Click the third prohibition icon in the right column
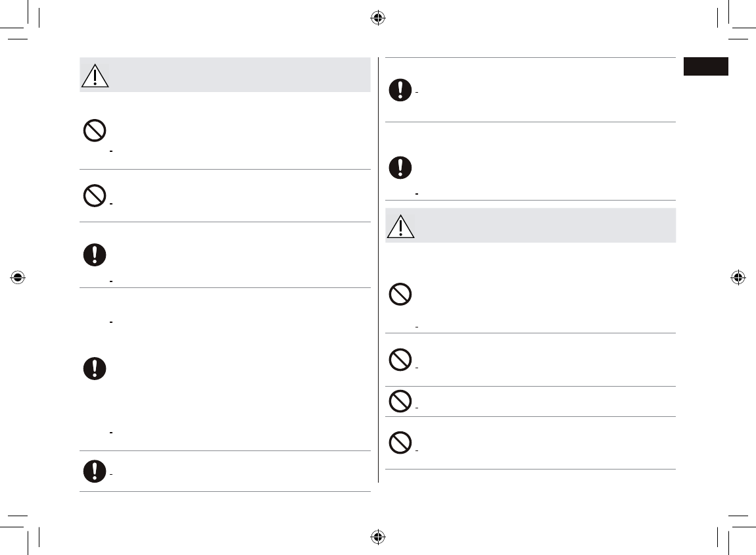756x555 pixels. click(x=400, y=400)
